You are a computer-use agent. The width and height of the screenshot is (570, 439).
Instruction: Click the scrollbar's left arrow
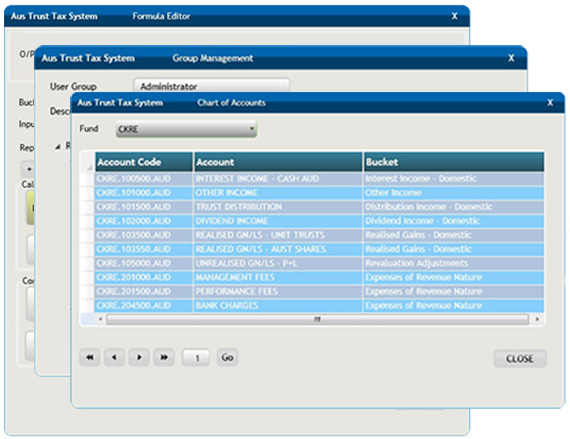[x=101, y=319]
